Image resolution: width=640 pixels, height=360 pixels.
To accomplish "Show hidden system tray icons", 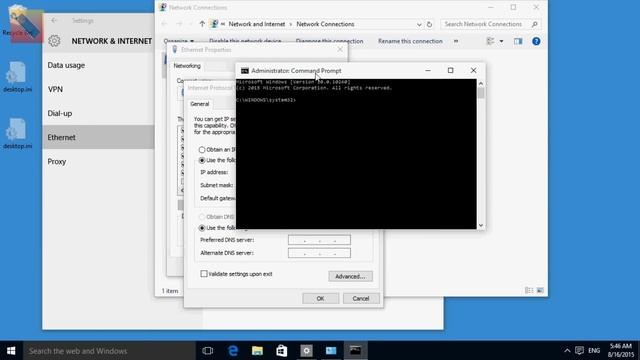I will [x=567, y=351].
